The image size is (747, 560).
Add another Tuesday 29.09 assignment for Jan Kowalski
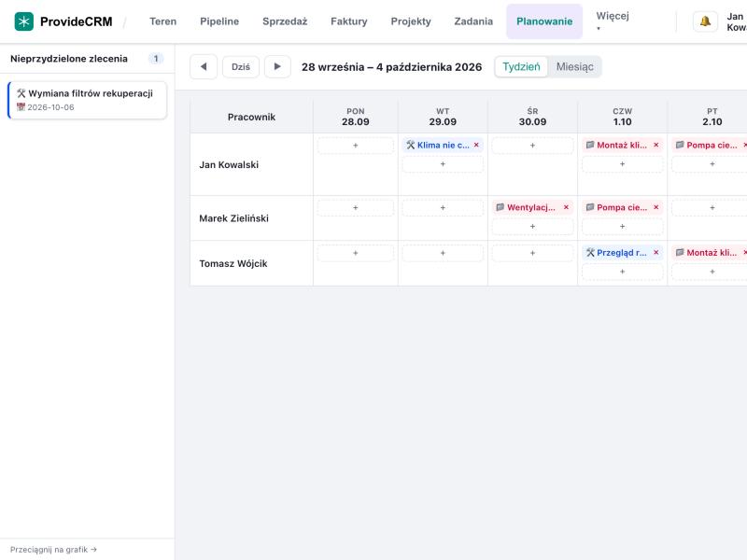[x=443, y=164]
